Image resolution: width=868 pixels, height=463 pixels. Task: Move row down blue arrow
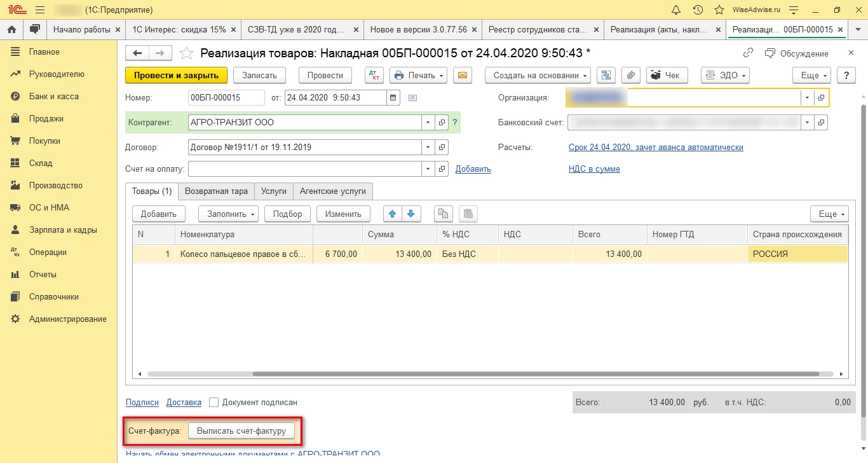tap(410, 214)
